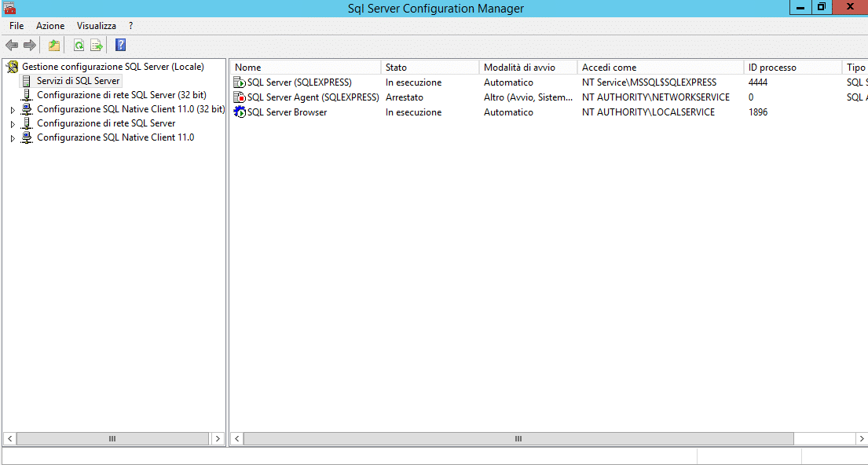The height and width of the screenshot is (465, 868).
Task: Click the running SQL Server (SQLEXPRESS) icon
Action: click(240, 82)
